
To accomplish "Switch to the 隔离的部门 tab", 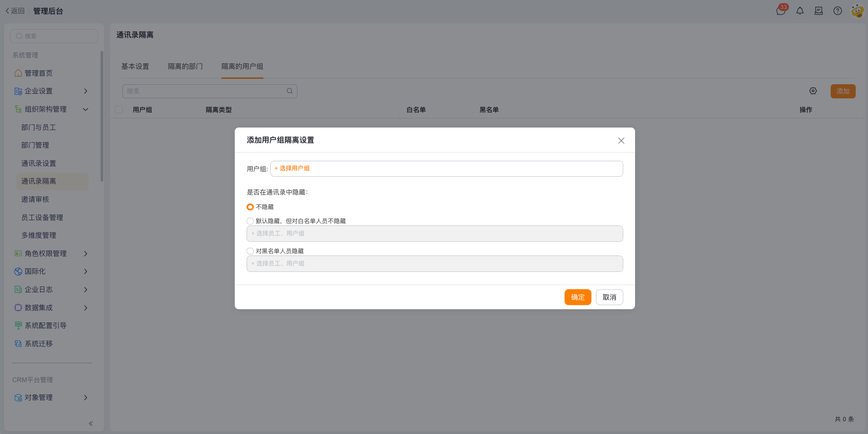I will click(x=185, y=66).
